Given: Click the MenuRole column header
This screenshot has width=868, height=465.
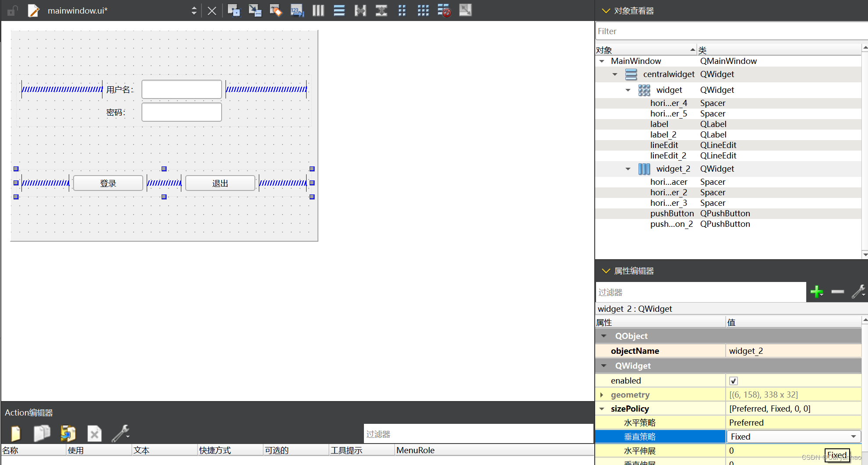Looking at the screenshot, I should tap(494, 450).
